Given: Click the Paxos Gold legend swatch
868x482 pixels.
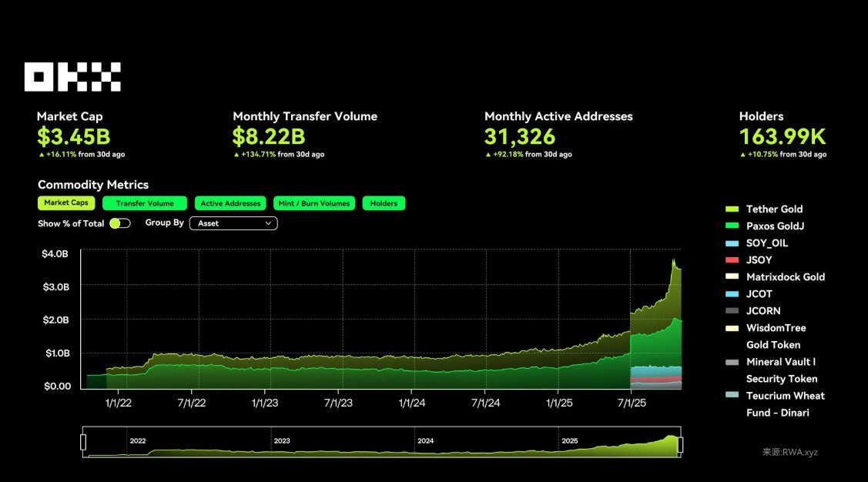Looking at the screenshot, I should click(x=732, y=226).
